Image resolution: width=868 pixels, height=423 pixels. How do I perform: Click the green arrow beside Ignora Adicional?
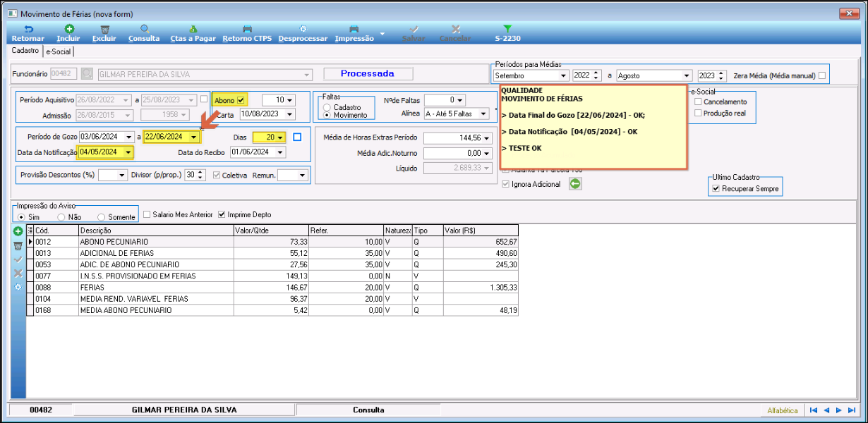pyautogui.click(x=575, y=184)
